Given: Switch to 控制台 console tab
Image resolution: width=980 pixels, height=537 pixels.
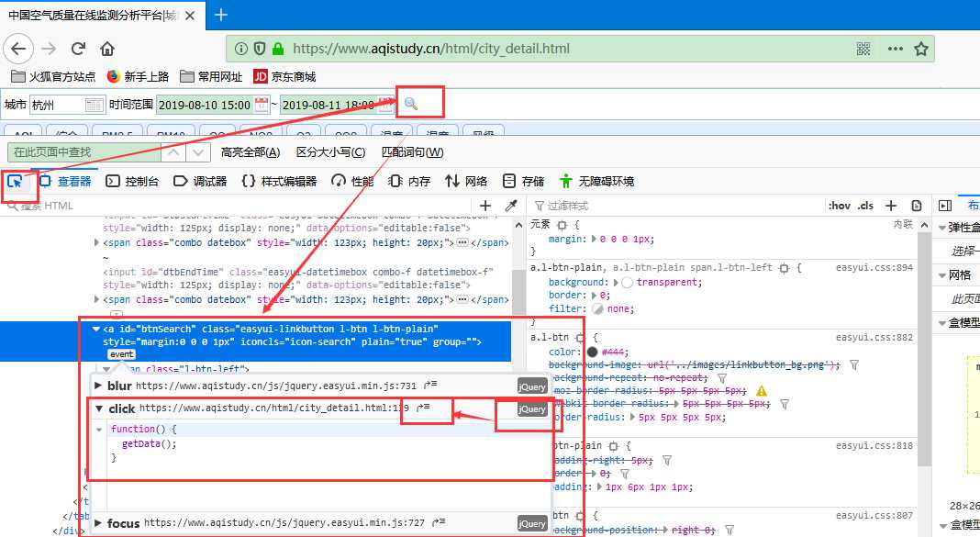Looking at the screenshot, I should (x=132, y=181).
